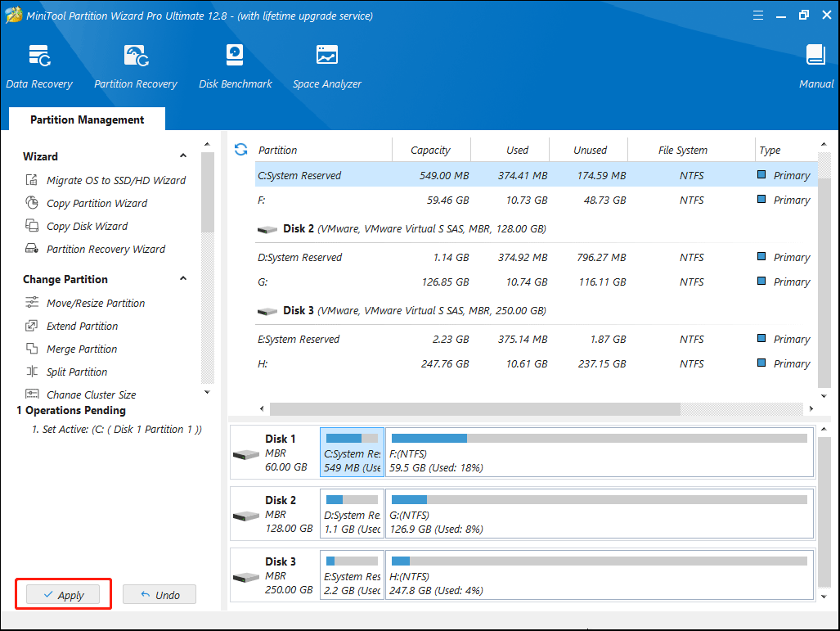Click the Copy Partition Wizard icon
Screen dimensions: 840x631
click(32, 203)
